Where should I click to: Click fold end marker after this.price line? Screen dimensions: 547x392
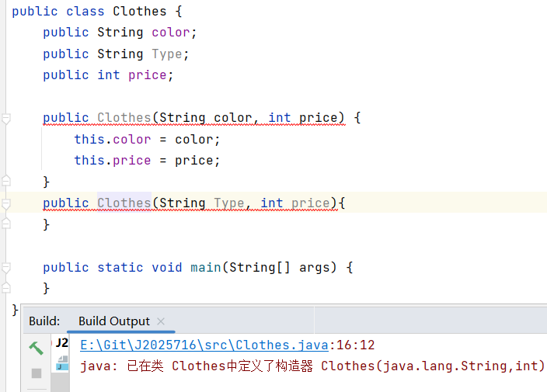click(x=6, y=181)
